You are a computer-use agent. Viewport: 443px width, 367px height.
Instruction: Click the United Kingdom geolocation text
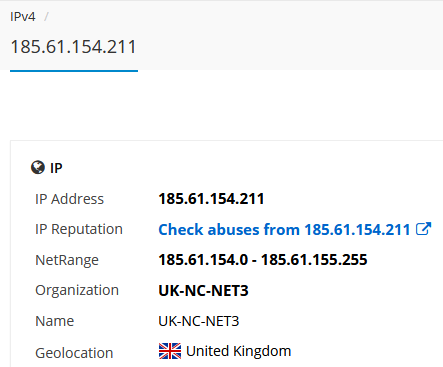click(x=239, y=351)
